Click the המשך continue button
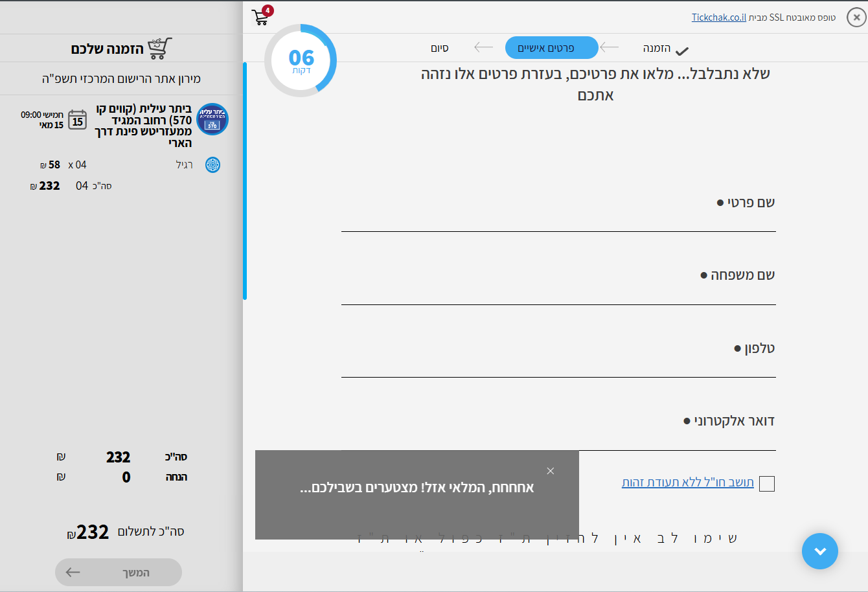868x592 pixels. (119, 573)
